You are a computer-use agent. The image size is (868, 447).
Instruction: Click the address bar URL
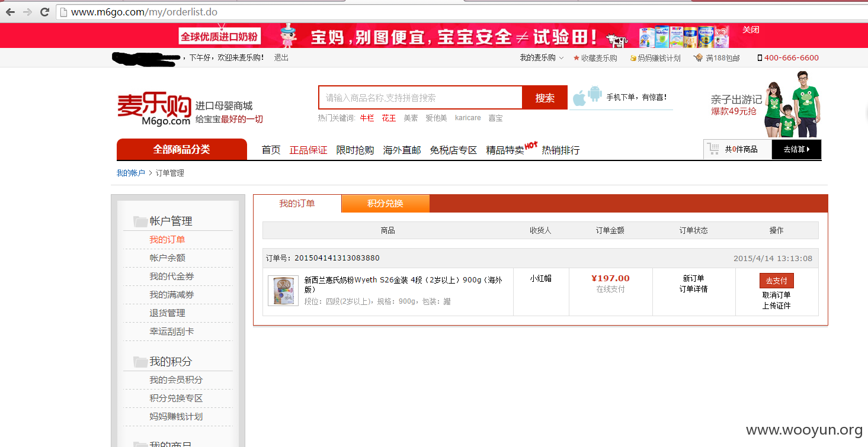point(144,12)
